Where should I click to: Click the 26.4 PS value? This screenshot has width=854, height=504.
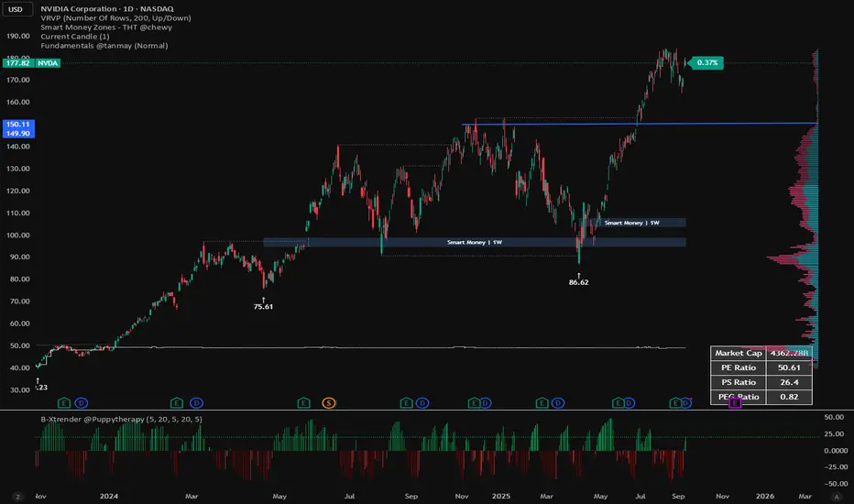coord(789,382)
